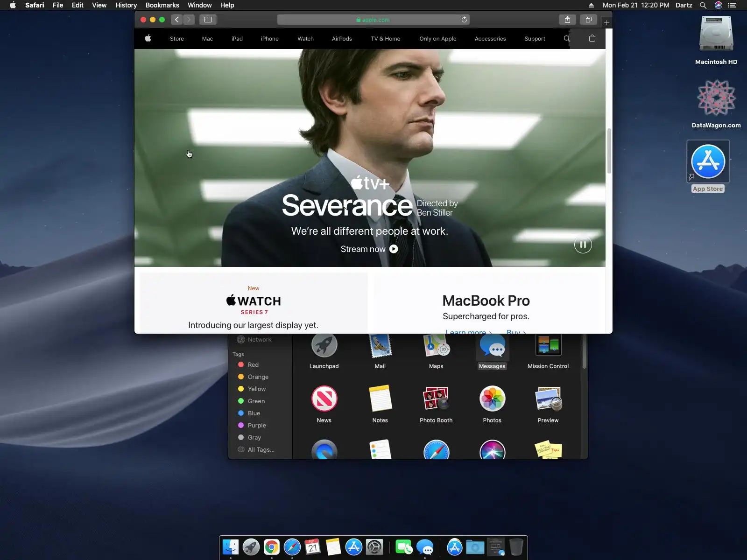Select the App Store desktop shortcut
The height and width of the screenshot is (560, 747).
coord(708,167)
